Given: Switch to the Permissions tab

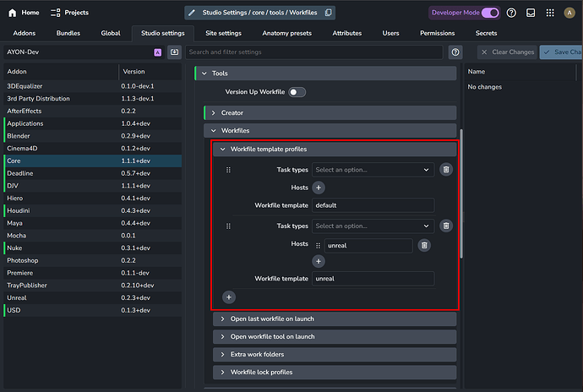Looking at the screenshot, I should click(438, 33).
